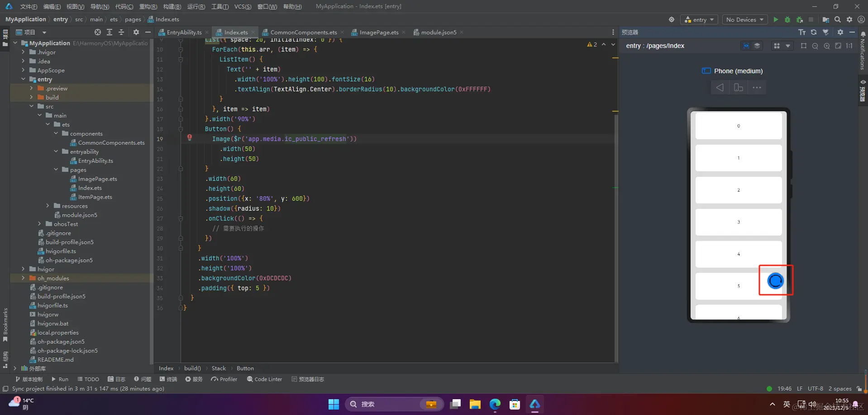Open previewer plug debug icon
Viewport: 868px width, 415px height.
(x=825, y=32)
